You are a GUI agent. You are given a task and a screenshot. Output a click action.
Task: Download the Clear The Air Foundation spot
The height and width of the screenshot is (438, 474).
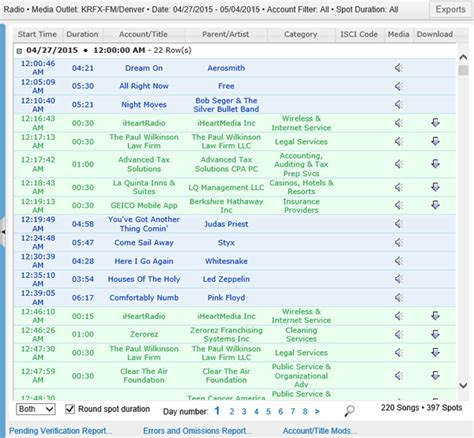click(435, 376)
